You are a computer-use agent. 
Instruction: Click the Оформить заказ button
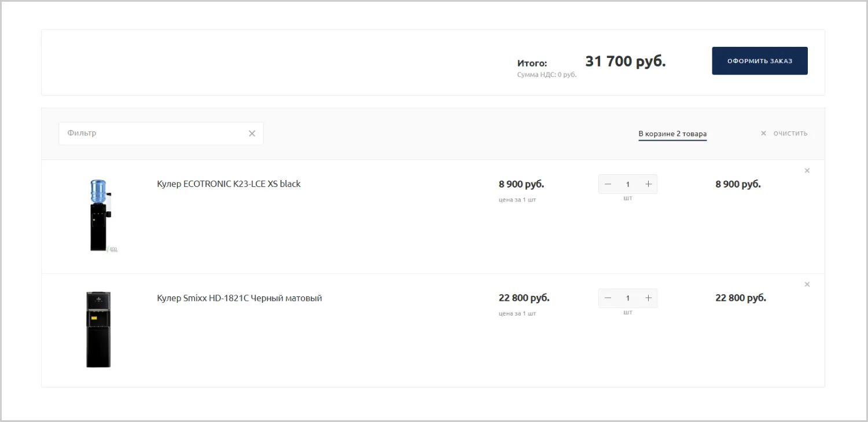759,61
